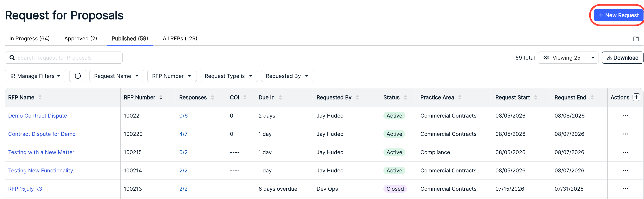The image size is (644, 199).
Task: Open actions menu for RFP 15july R3
Action: [625, 189]
